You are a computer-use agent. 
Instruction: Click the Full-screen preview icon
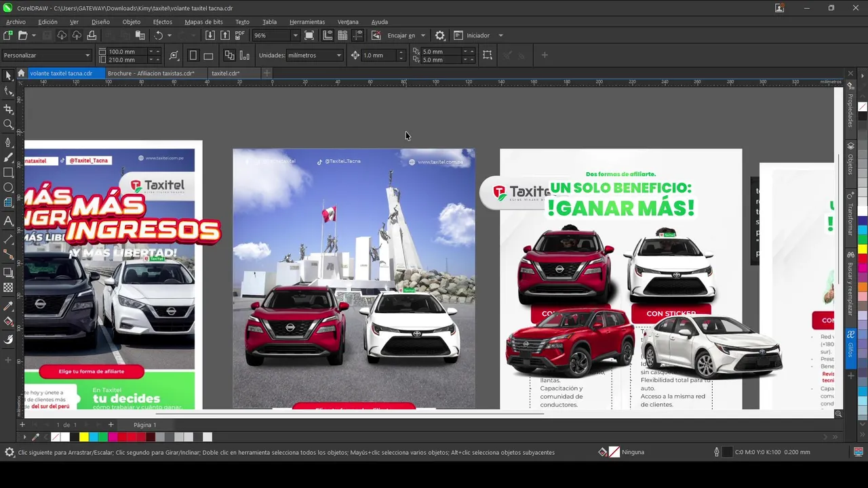coord(309,35)
